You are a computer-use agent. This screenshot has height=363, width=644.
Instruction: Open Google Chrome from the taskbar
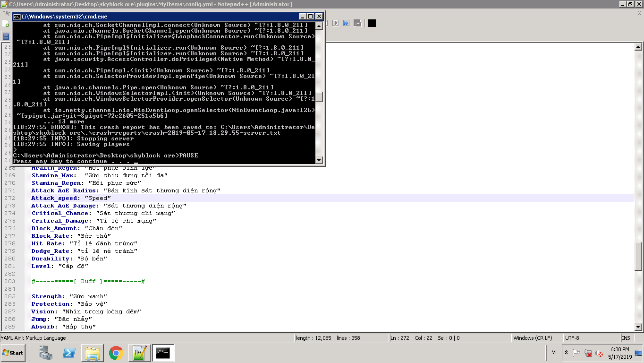[116, 353]
